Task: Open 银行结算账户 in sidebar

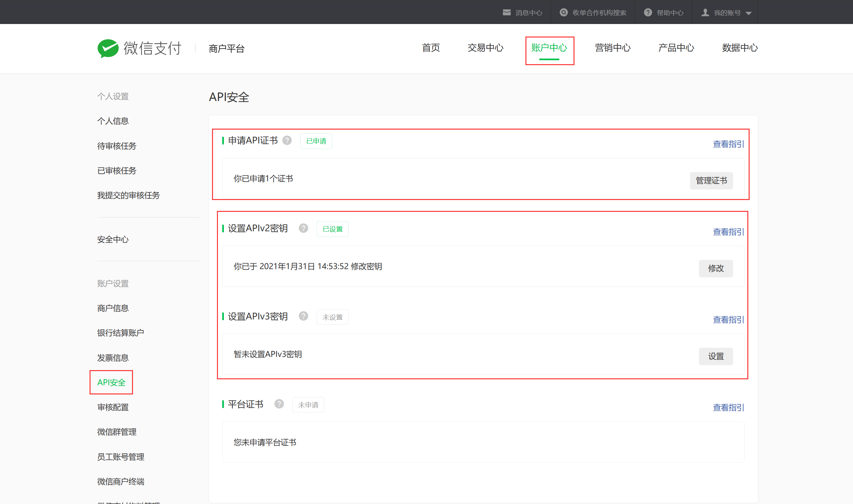Action: click(x=120, y=333)
